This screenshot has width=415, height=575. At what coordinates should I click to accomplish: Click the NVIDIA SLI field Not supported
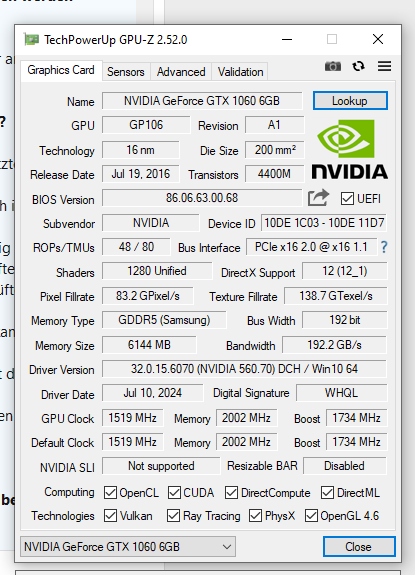click(161, 466)
